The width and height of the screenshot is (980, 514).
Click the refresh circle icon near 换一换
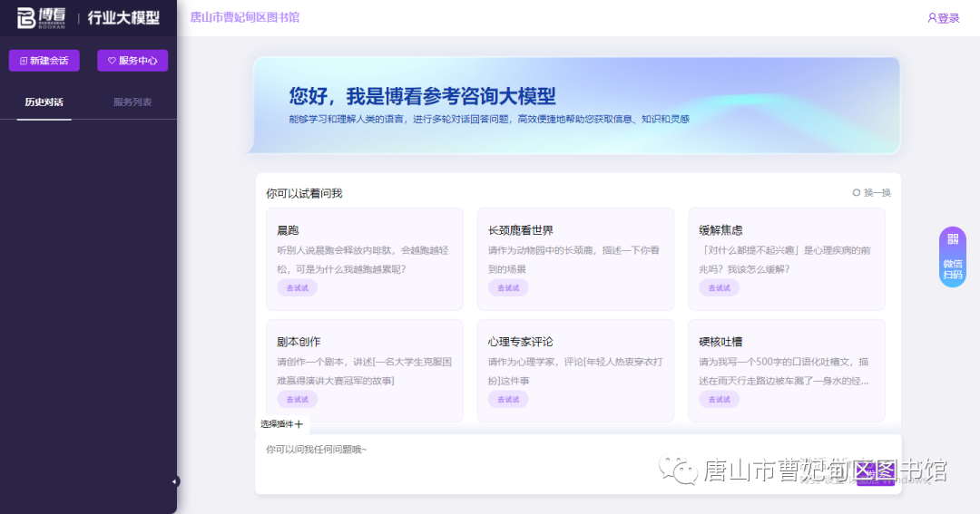click(857, 192)
